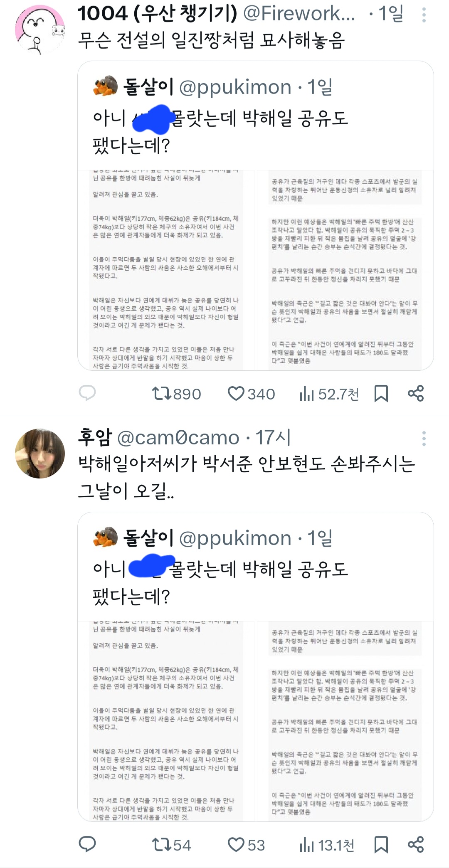Reply to 후암's tweet
The width and height of the screenshot is (449, 868).
coord(87,844)
